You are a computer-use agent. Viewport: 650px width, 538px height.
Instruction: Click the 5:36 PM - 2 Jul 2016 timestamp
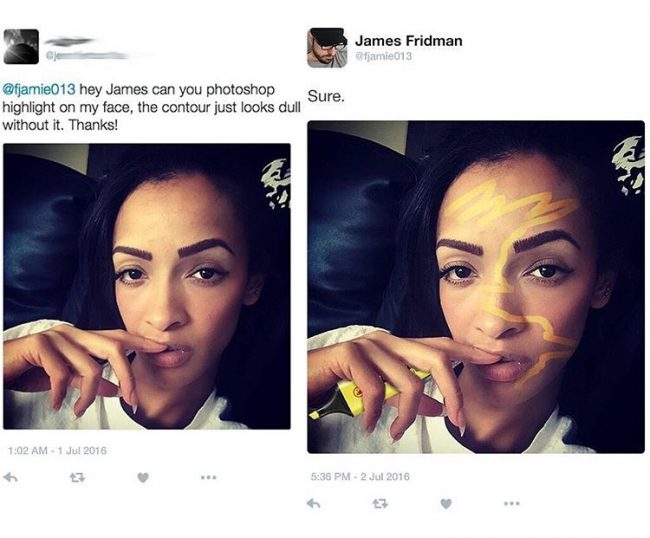pyautogui.click(x=360, y=476)
